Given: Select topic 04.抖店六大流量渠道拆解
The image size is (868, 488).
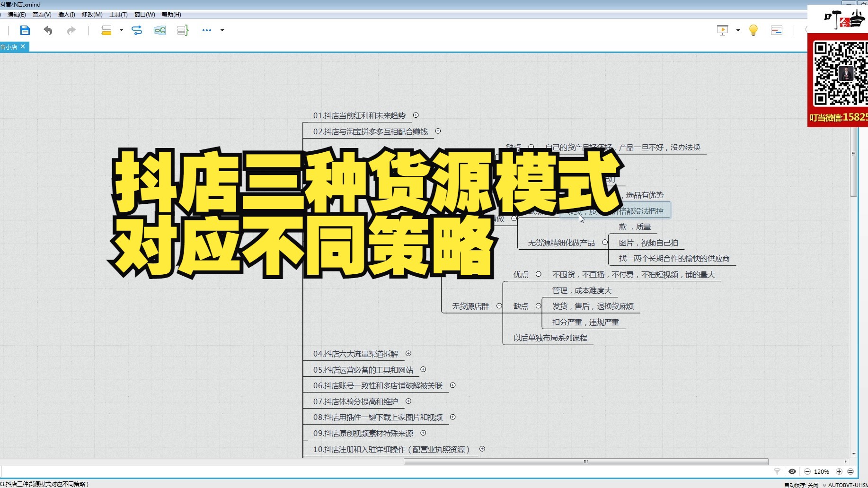Looking at the screenshot, I should [355, 354].
